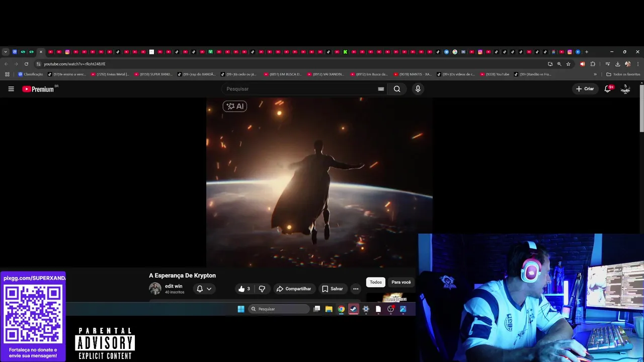Viewport: 644px width, 362px height.
Task: View site information icon in address bar
Action: pos(38,64)
